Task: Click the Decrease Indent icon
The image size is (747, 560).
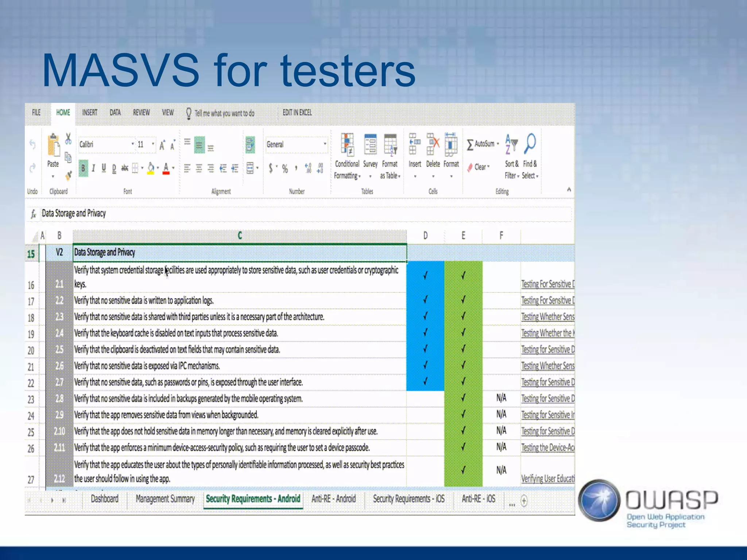Action: tap(223, 168)
